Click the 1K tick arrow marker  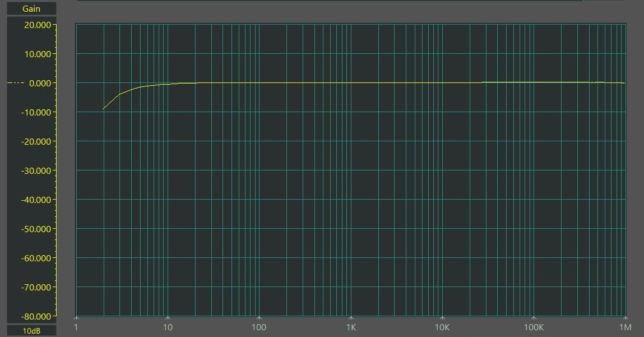click(x=351, y=317)
